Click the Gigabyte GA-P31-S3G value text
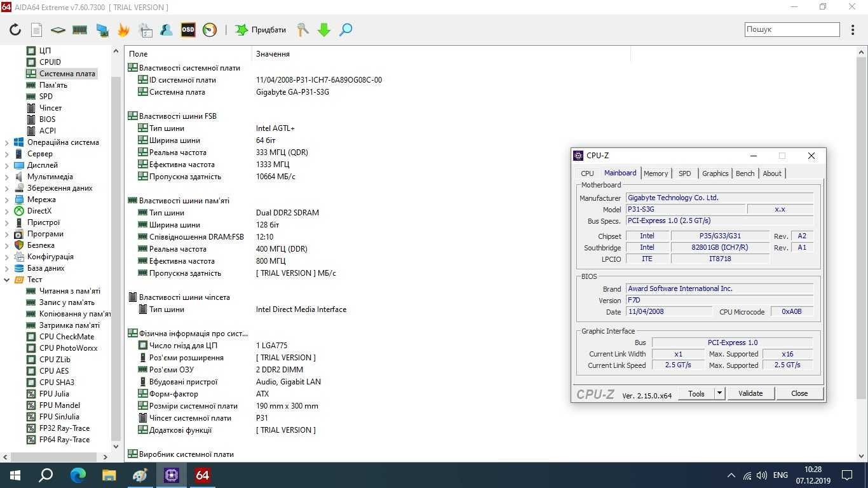 click(292, 92)
